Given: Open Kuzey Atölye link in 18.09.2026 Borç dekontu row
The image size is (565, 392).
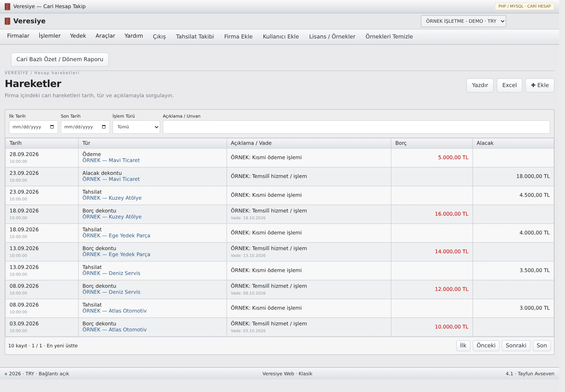Looking at the screenshot, I should pyautogui.click(x=112, y=217).
